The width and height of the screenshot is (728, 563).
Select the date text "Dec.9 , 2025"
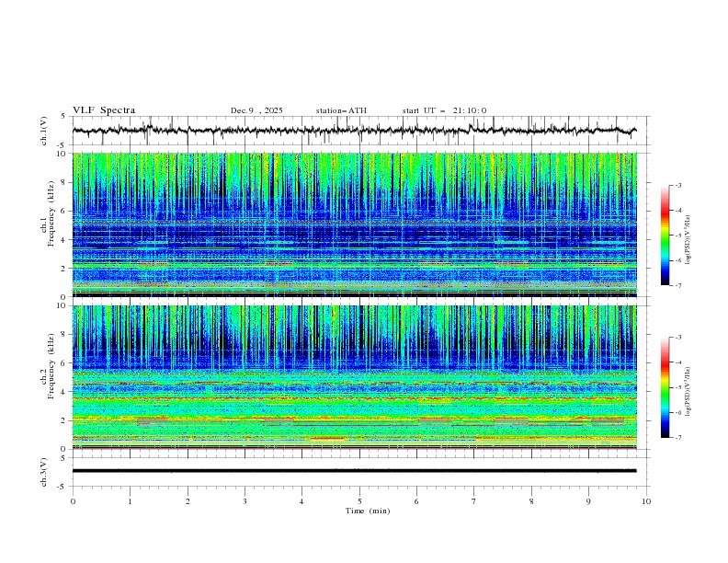point(256,110)
